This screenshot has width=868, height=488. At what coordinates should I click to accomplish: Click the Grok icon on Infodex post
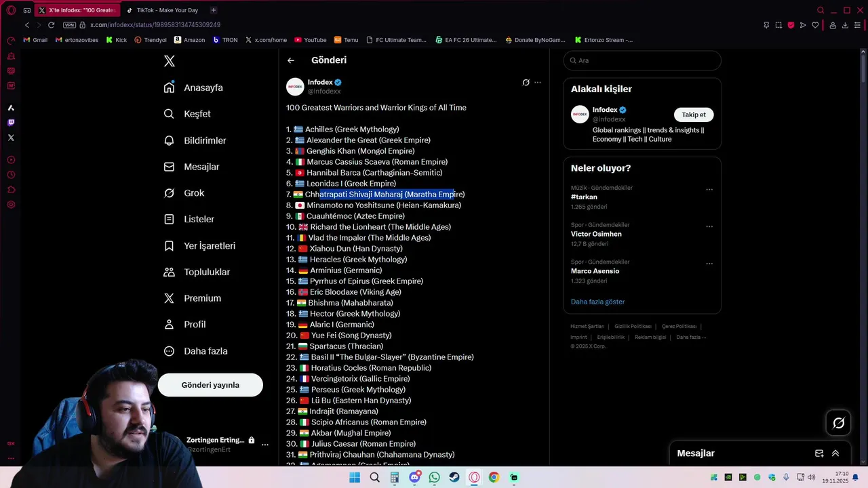point(526,83)
